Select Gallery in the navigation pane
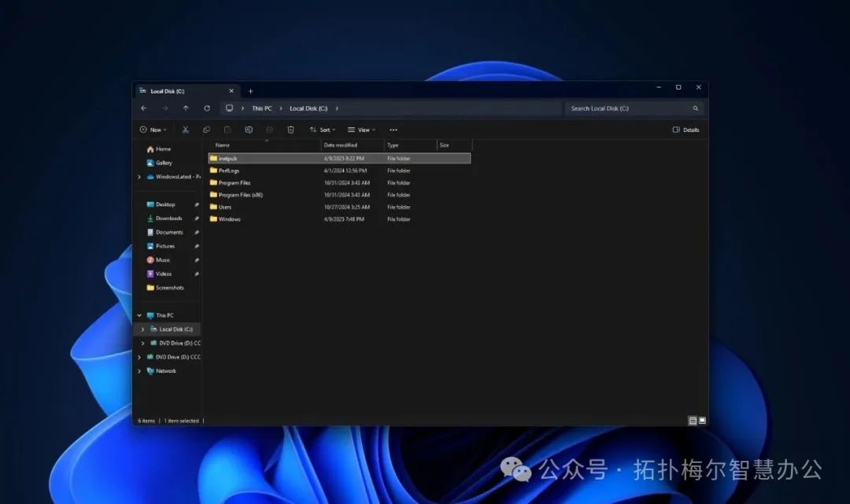Viewport: 850px width, 504px height. point(163,163)
